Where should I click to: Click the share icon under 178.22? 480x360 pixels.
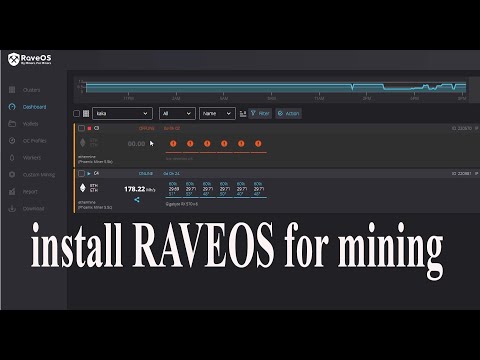(x=137, y=200)
